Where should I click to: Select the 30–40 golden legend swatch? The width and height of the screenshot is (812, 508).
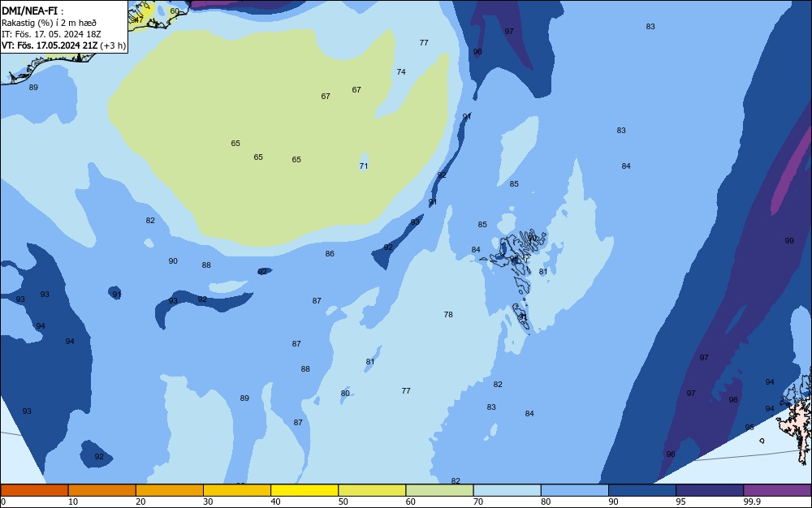pos(237,490)
